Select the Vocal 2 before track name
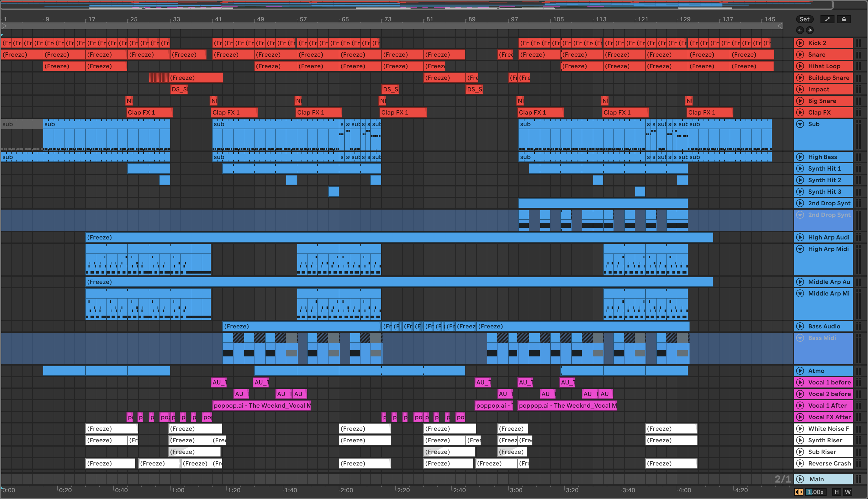 tap(829, 394)
